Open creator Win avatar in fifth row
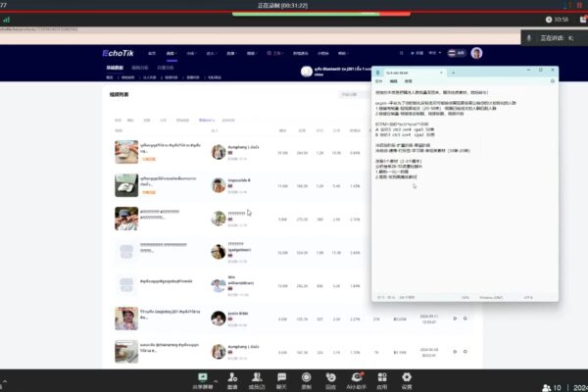Image resolution: width=588 pixels, height=392 pixels. [x=219, y=285]
